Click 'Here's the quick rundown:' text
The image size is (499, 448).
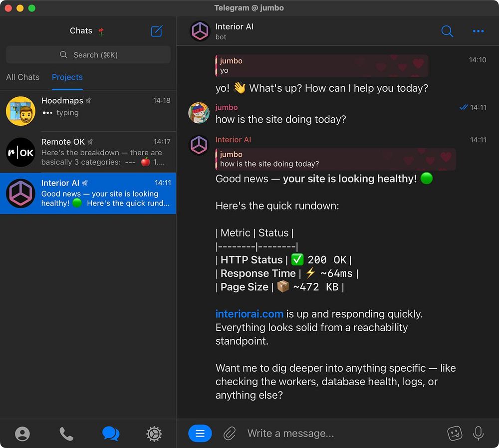coord(277,206)
